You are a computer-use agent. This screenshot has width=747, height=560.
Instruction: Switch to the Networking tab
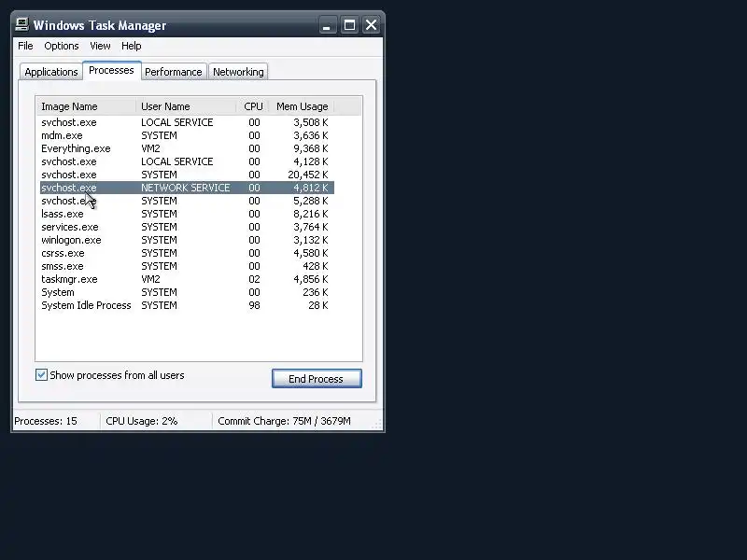[x=238, y=72]
